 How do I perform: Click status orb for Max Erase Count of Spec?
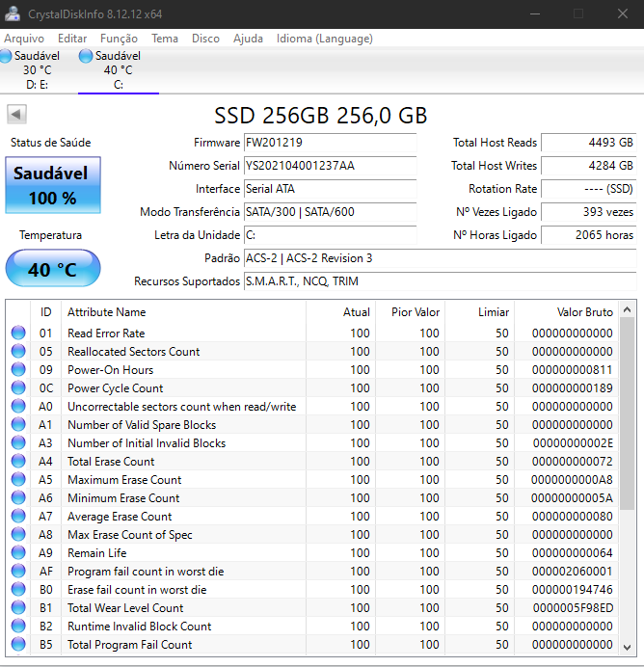click(x=18, y=534)
